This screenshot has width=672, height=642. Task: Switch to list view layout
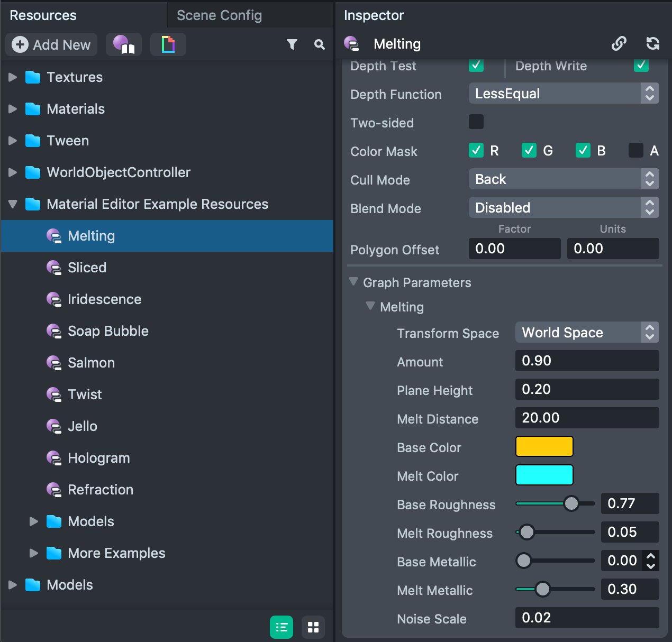click(x=281, y=627)
